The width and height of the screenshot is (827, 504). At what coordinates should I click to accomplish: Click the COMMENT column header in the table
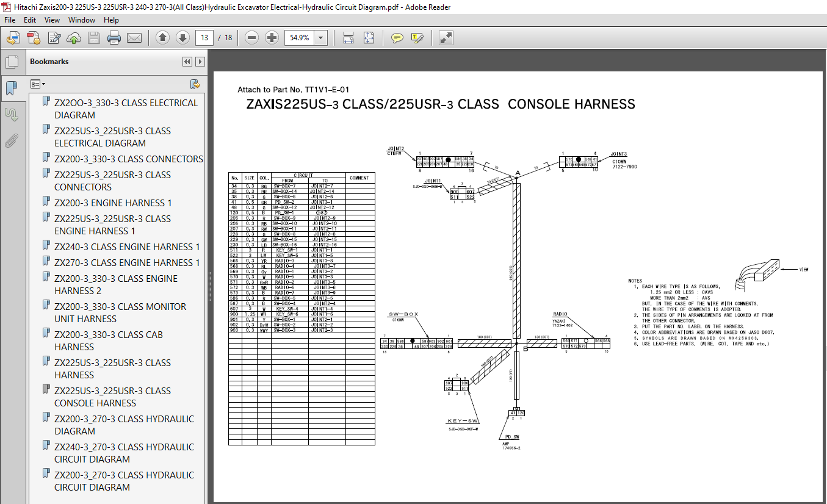pos(359,178)
